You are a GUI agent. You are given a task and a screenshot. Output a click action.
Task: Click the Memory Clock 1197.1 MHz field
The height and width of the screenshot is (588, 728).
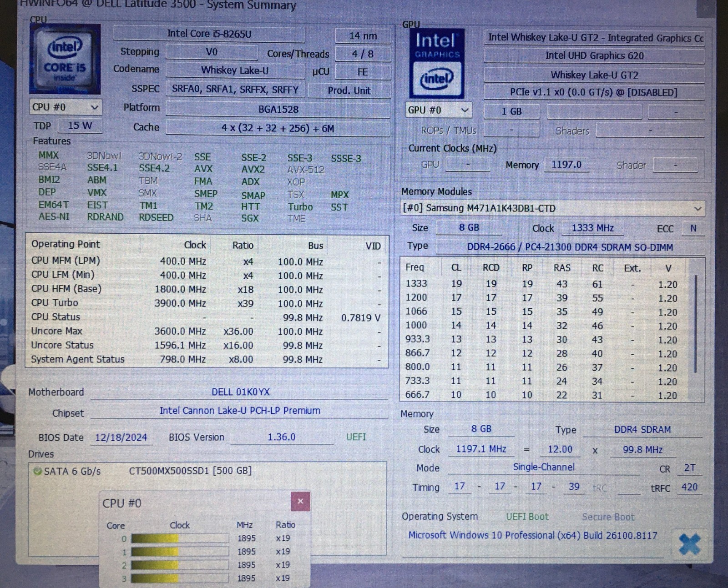(x=481, y=449)
